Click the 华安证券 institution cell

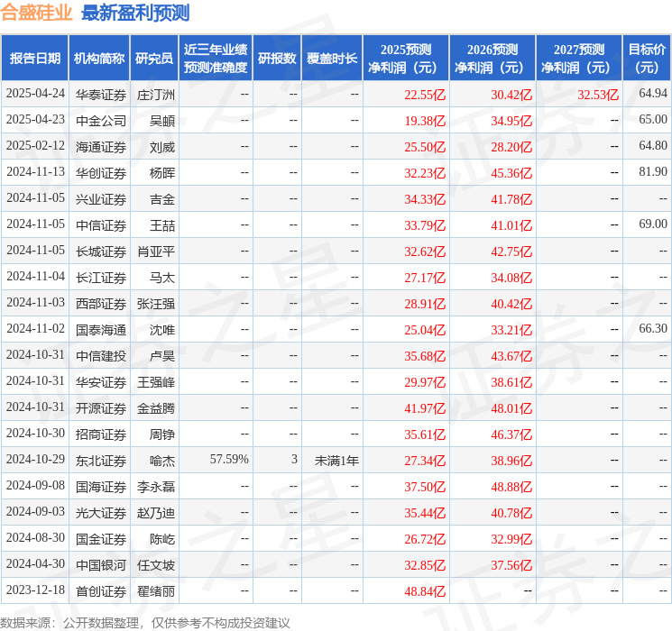[x=101, y=381]
